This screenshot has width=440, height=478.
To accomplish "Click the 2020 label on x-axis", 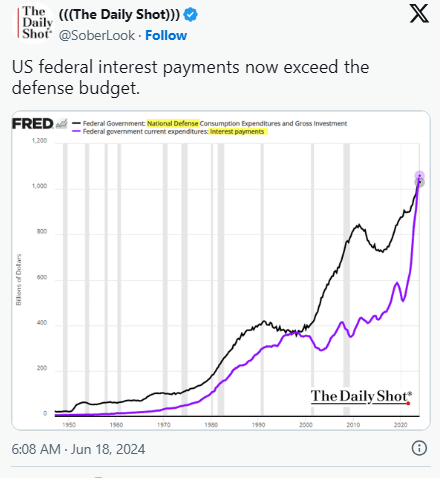I will coord(401,425).
